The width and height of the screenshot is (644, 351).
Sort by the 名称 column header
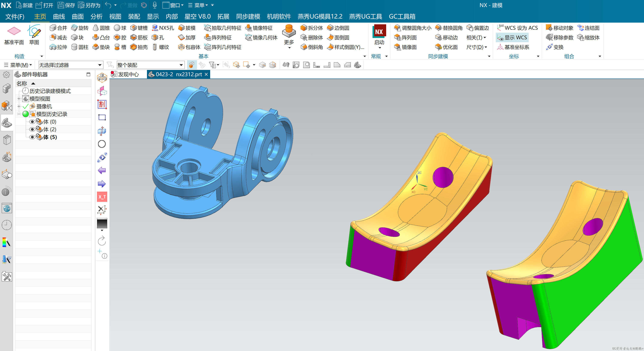tap(53, 83)
